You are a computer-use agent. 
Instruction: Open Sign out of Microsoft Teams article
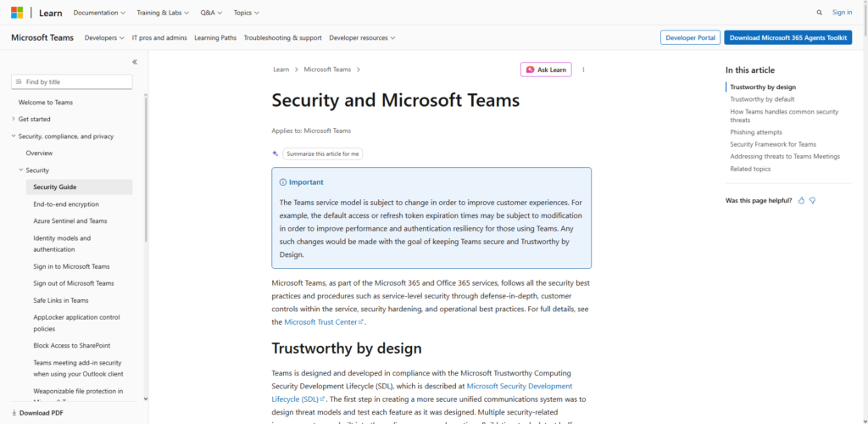(74, 283)
